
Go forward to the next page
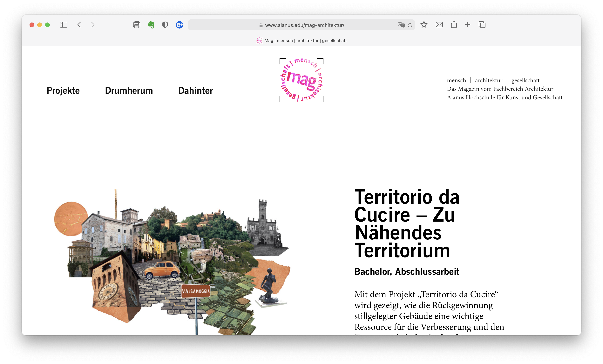point(93,25)
